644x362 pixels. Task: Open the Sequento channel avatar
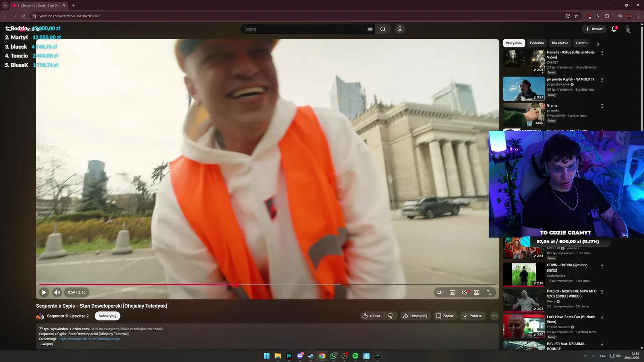(40, 316)
